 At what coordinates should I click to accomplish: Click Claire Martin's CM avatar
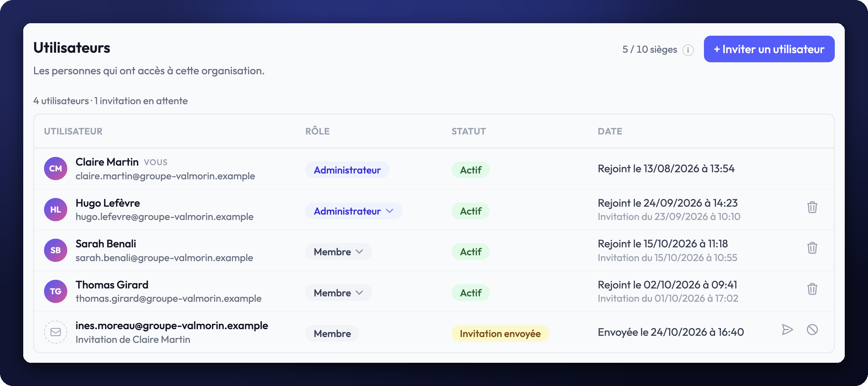pos(56,169)
